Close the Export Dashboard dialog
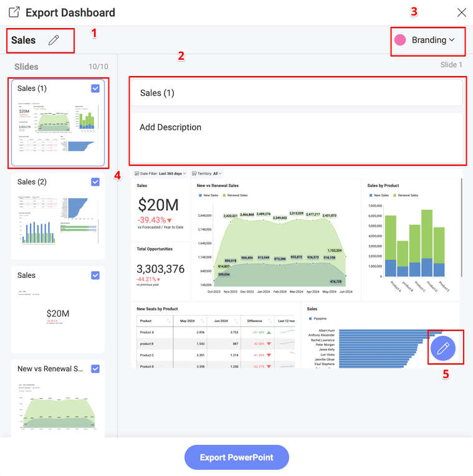The image size is (473, 476). [461, 12]
